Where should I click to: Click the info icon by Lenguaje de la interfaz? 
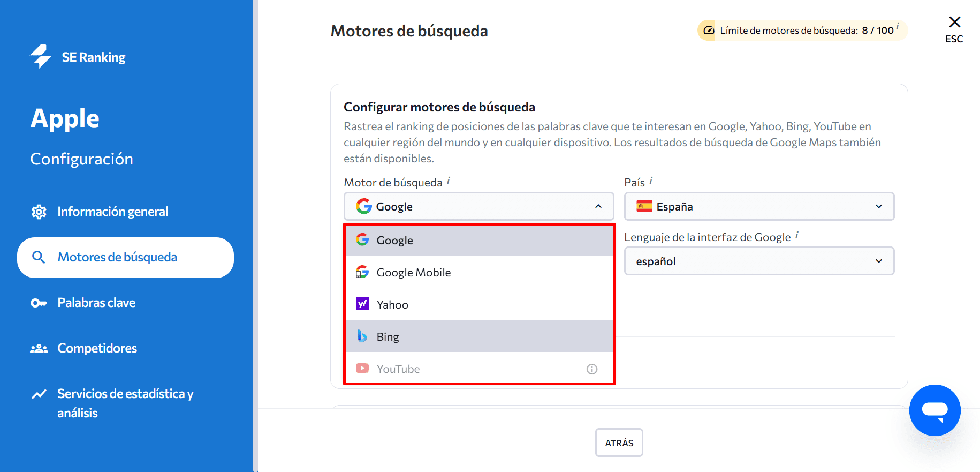coord(797,235)
